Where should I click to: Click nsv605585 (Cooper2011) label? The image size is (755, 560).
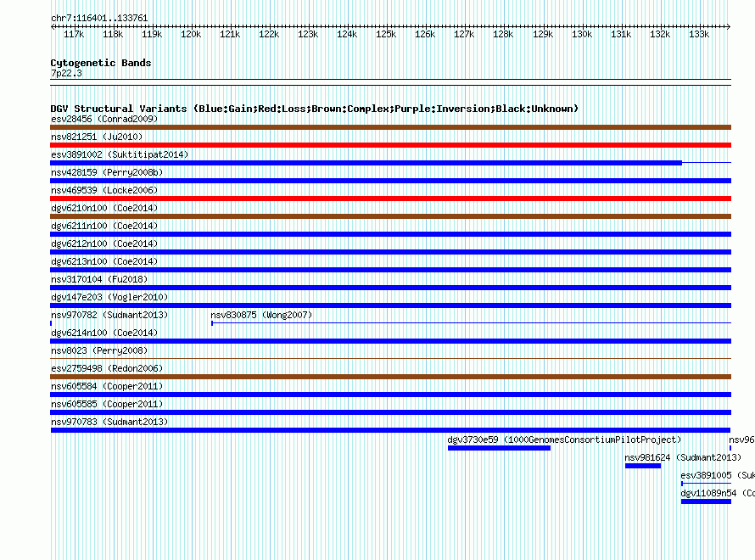[x=107, y=404]
